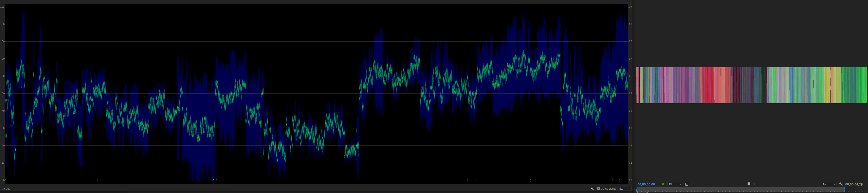Click inside the waveform scope display

(x=316, y=93)
